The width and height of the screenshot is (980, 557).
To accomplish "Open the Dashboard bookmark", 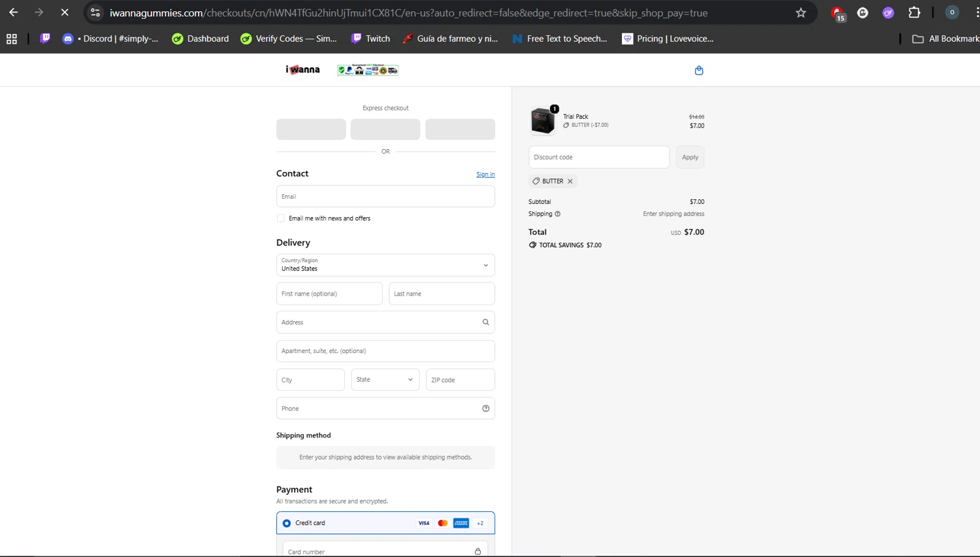I will (201, 39).
